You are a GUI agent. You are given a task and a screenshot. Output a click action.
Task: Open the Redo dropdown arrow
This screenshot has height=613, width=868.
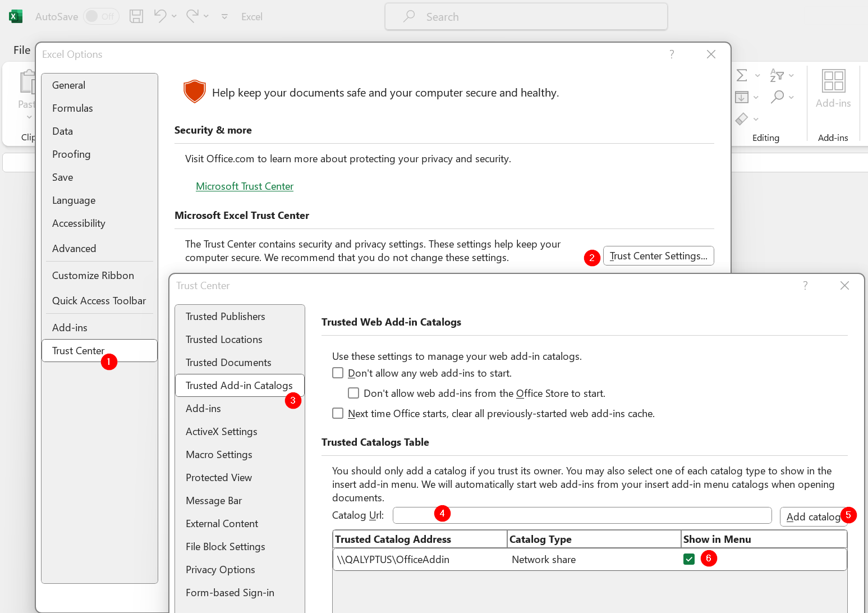[206, 16]
